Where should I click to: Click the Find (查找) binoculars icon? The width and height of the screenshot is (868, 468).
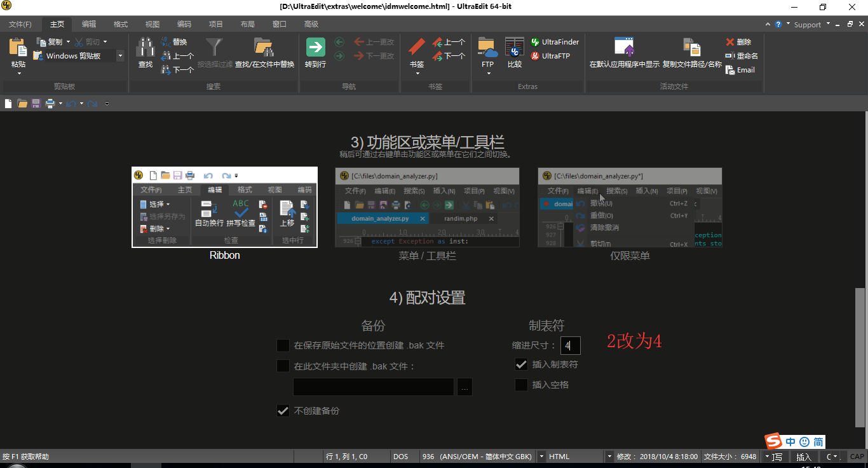click(146, 48)
